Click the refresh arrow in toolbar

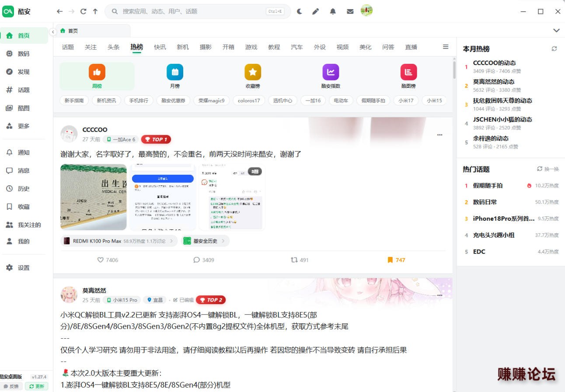[x=83, y=11]
